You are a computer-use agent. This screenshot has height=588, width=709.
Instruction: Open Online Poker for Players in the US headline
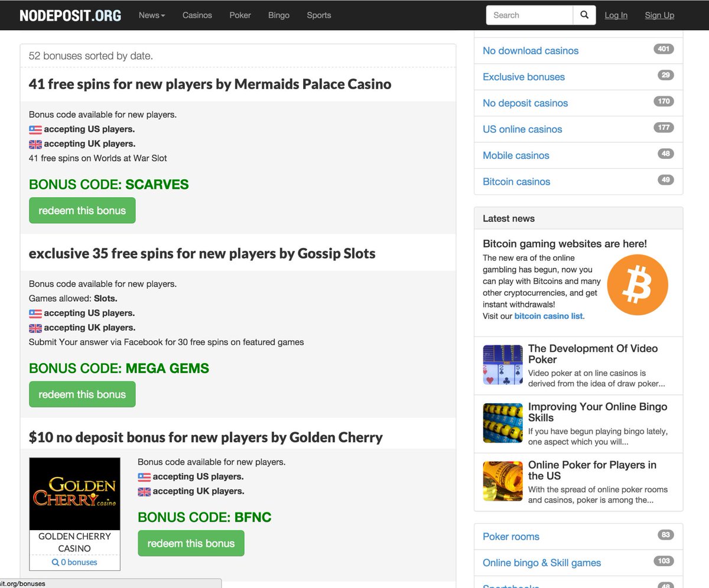click(x=592, y=471)
